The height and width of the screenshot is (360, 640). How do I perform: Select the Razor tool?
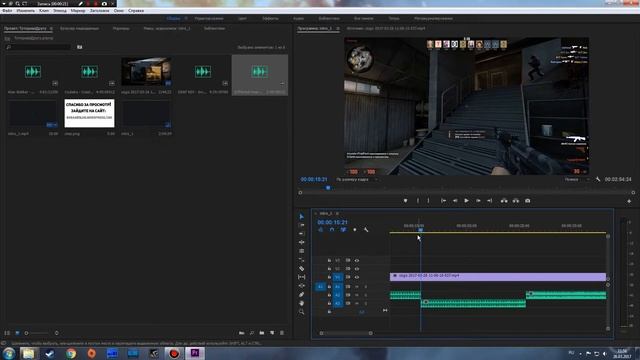301,268
